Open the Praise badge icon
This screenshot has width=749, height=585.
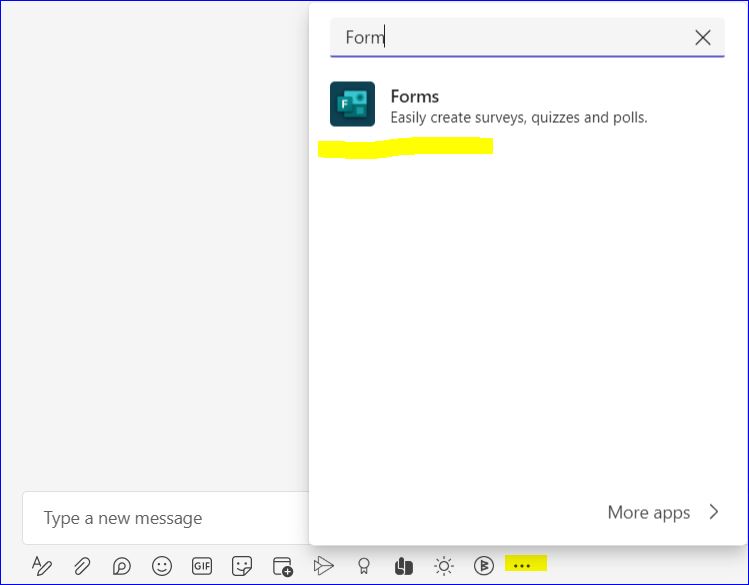click(364, 566)
